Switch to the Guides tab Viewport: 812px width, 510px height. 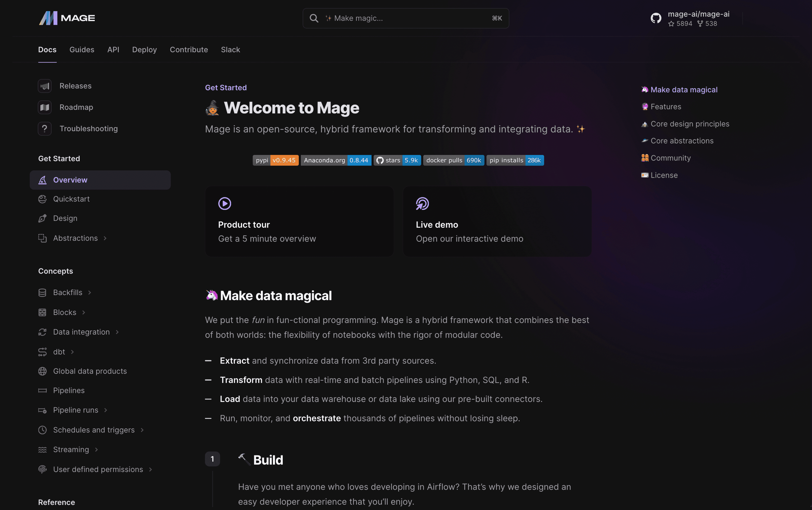click(82, 50)
